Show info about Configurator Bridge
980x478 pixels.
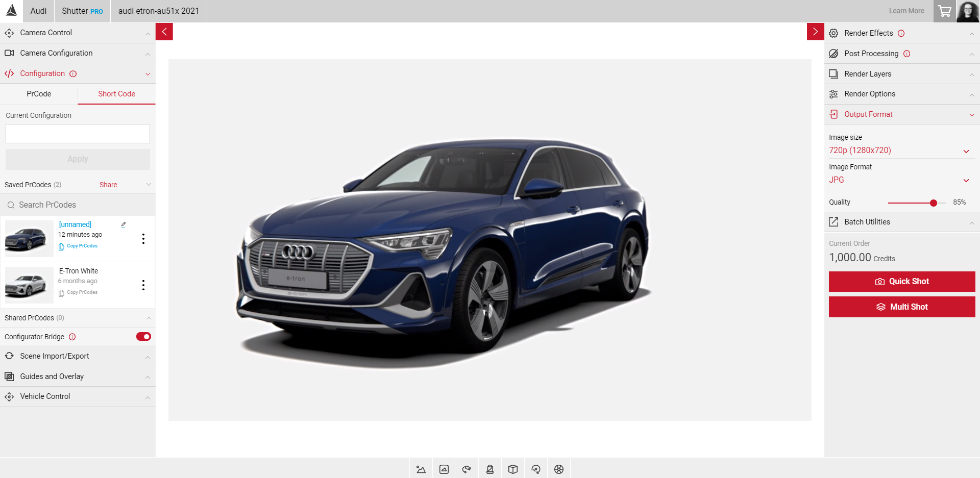72,337
